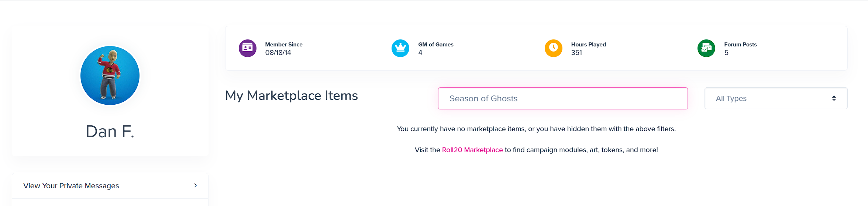868x206 pixels.
Task: Click the Dan F. profile name
Action: pos(110,132)
